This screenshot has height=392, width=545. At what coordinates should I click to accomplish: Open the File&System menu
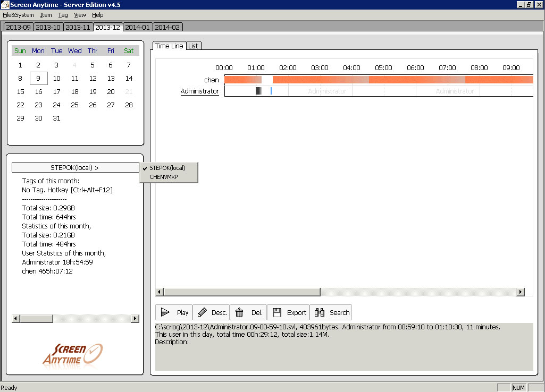click(x=18, y=15)
